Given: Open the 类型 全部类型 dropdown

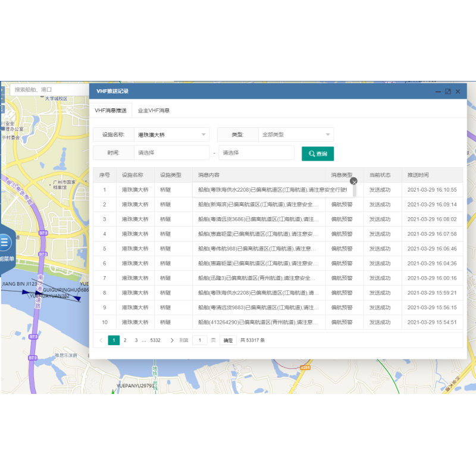Looking at the screenshot, I should coord(296,134).
